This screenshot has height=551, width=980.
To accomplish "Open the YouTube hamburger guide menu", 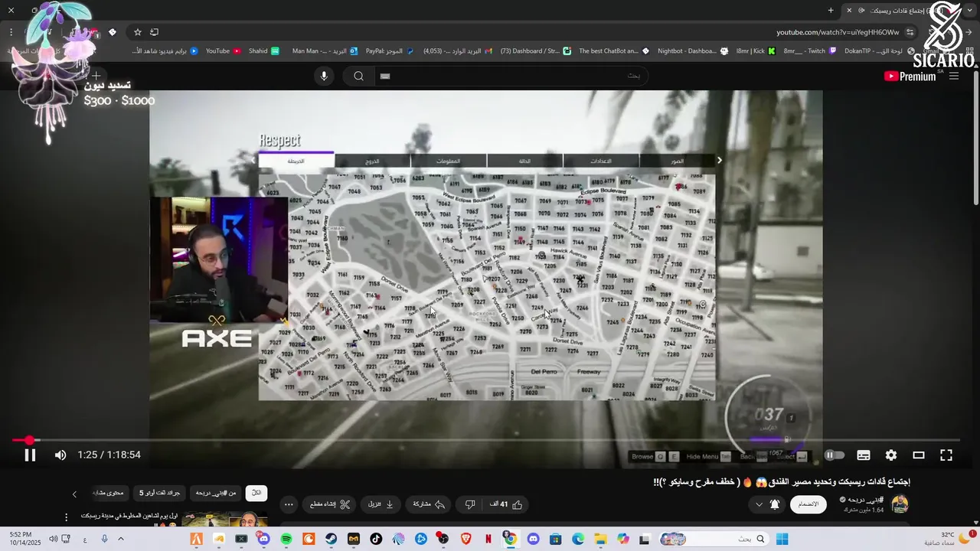I will tap(954, 76).
